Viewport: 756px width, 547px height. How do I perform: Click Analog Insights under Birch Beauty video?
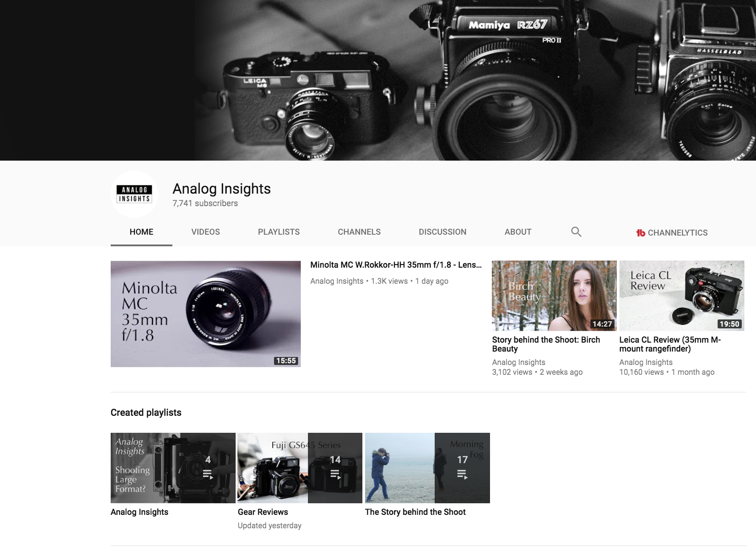(519, 362)
